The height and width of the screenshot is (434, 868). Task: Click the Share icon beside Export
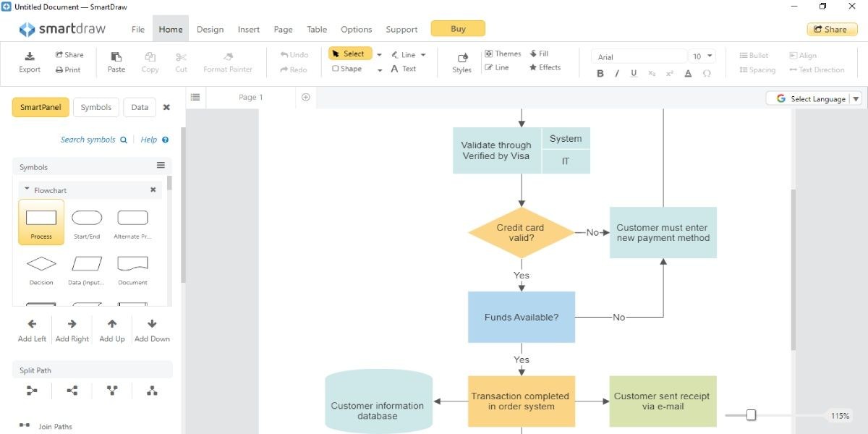click(x=69, y=55)
